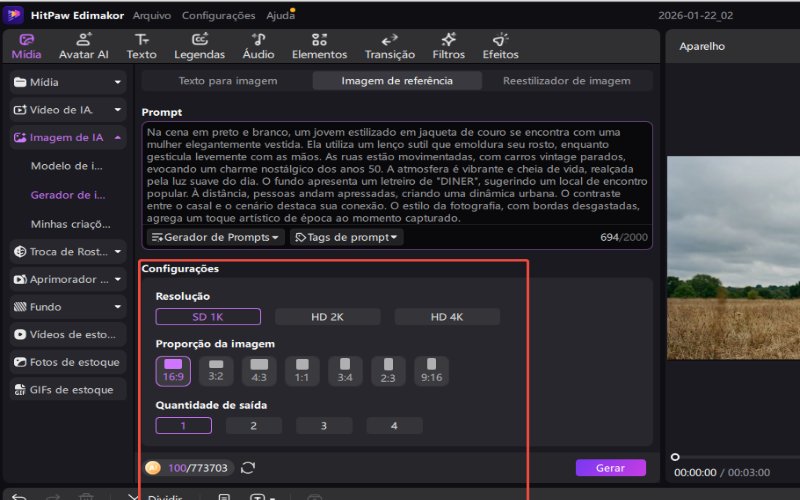Screen dimensions: 800x500
Task: Open the Ajuda menu
Action: tap(280, 15)
